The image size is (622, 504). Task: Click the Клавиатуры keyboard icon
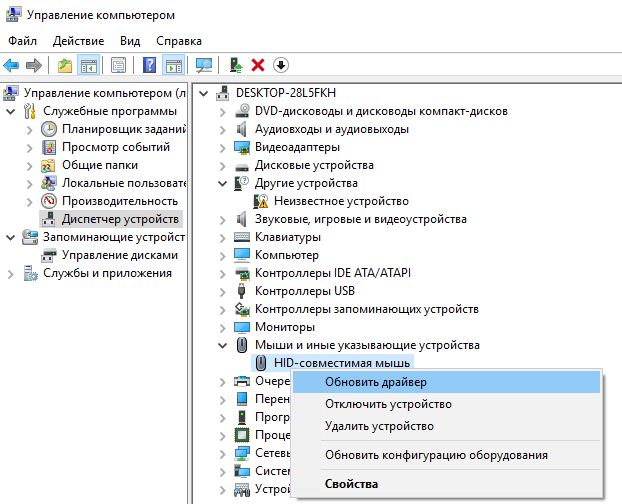click(242, 237)
